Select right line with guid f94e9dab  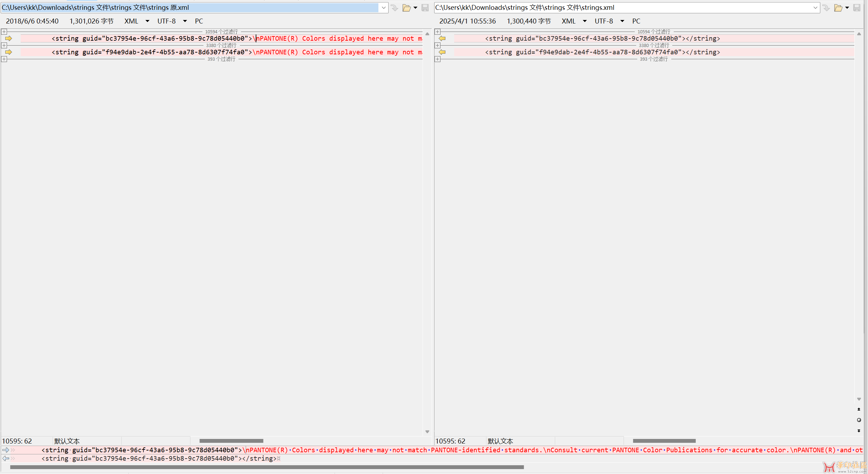click(x=654, y=52)
